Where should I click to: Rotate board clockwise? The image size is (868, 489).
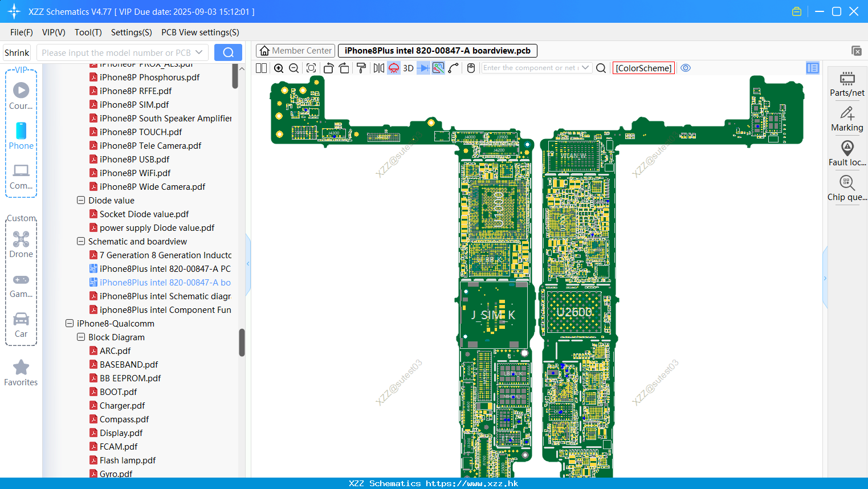coord(344,68)
